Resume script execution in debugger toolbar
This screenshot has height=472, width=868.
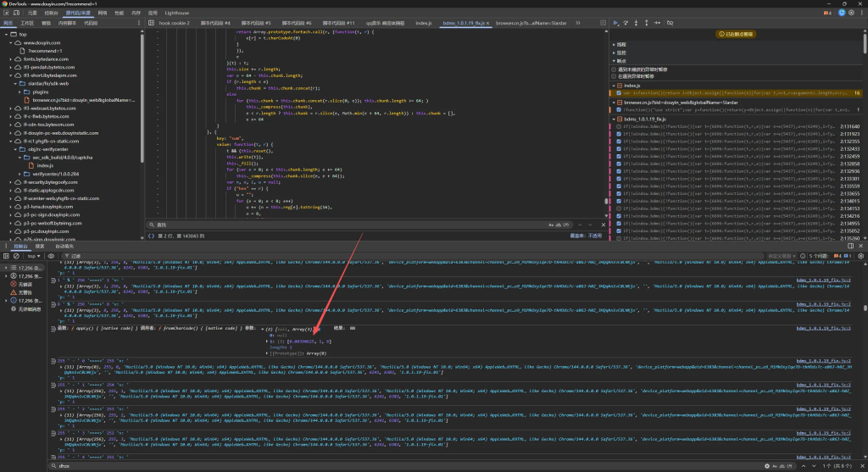click(616, 23)
